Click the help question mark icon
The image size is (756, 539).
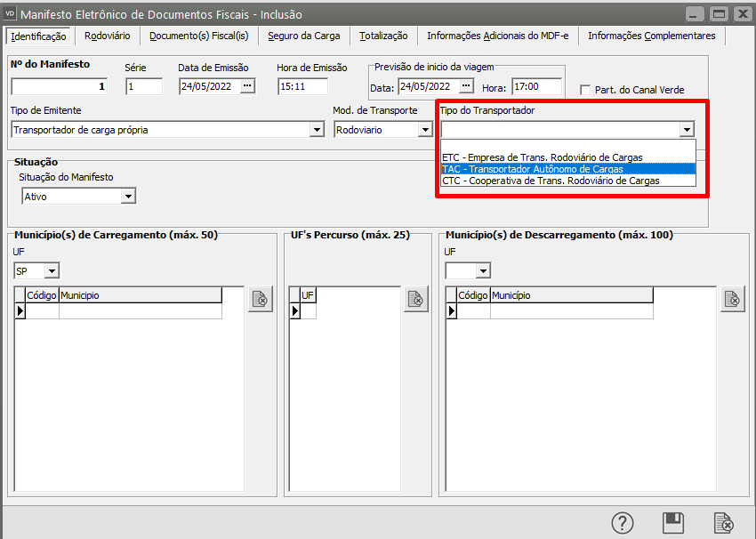click(623, 523)
